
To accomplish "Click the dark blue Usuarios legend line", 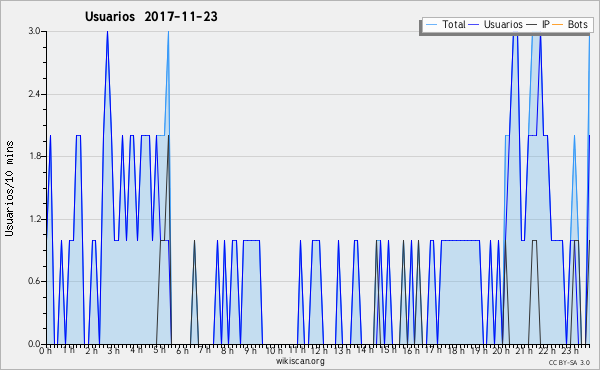I will coord(474,25).
